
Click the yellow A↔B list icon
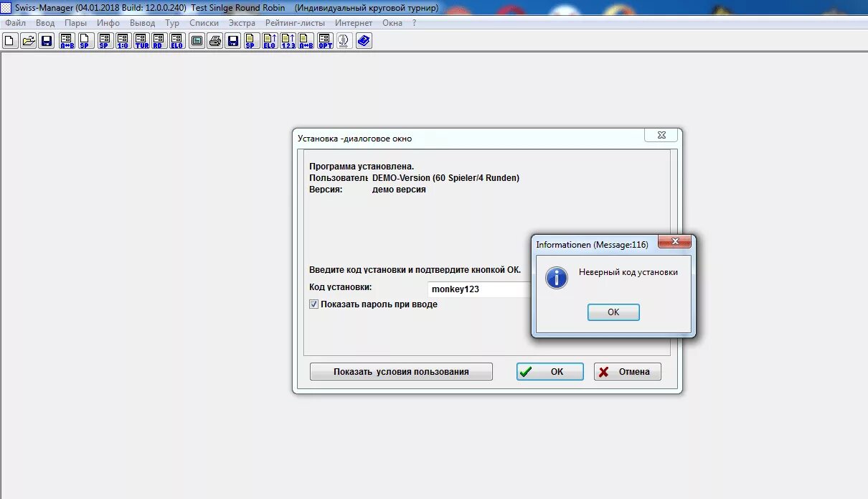[x=306, y=41]
